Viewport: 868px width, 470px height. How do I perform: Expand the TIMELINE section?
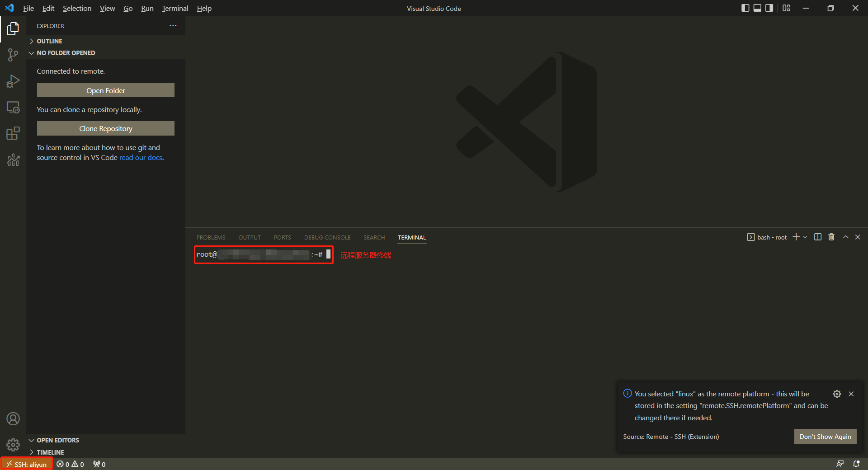click(50, 452)
